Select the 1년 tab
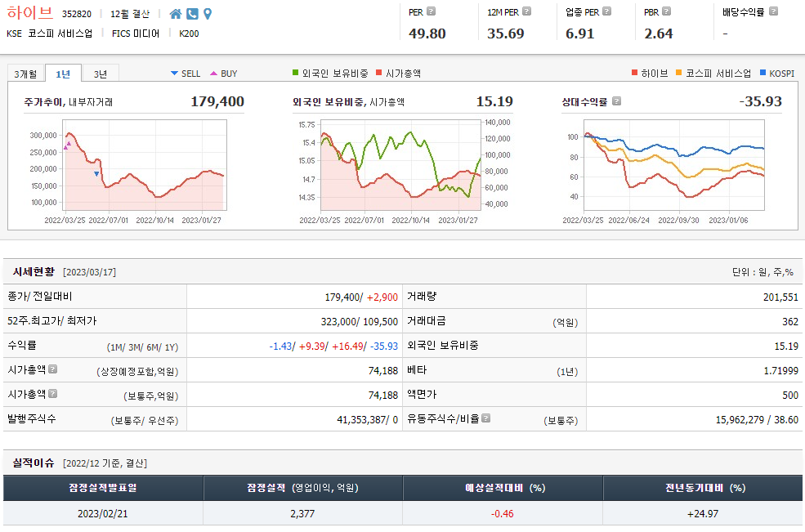 coord(63,74)
